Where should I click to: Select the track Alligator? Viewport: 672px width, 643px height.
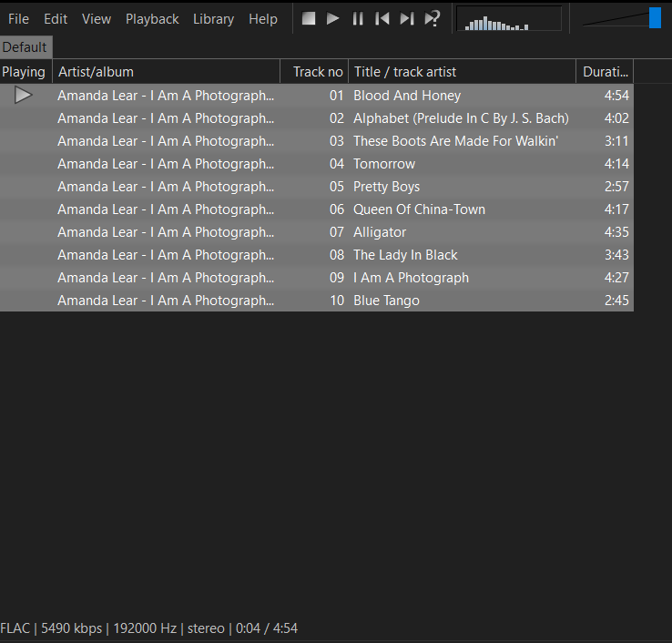(380, 232)
